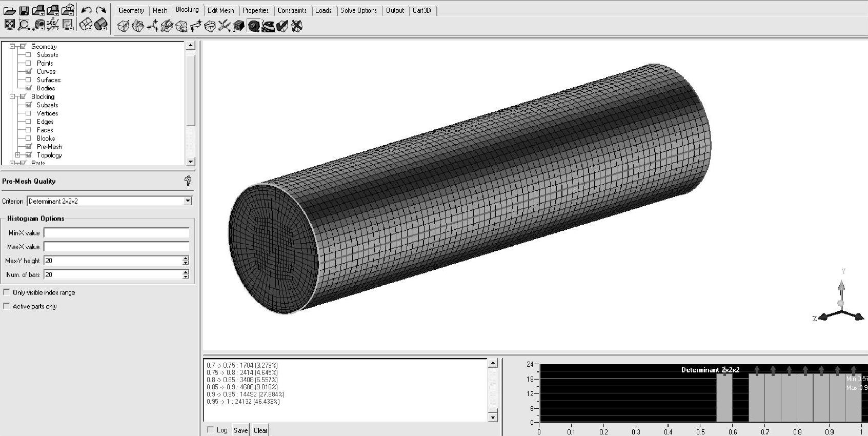
Task: Switch to the Constraints tab
Action: pyautogui.click(x=292, y=10)
